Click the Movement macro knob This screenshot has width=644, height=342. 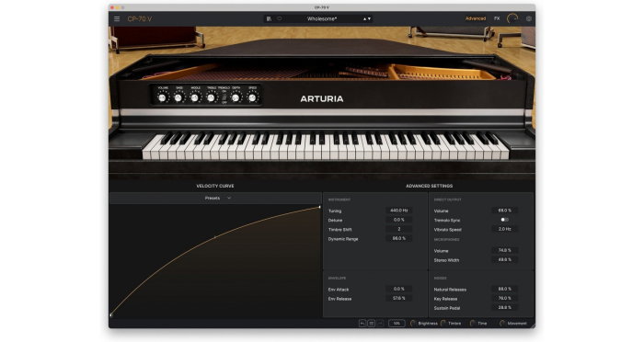(x=502, y=324)
